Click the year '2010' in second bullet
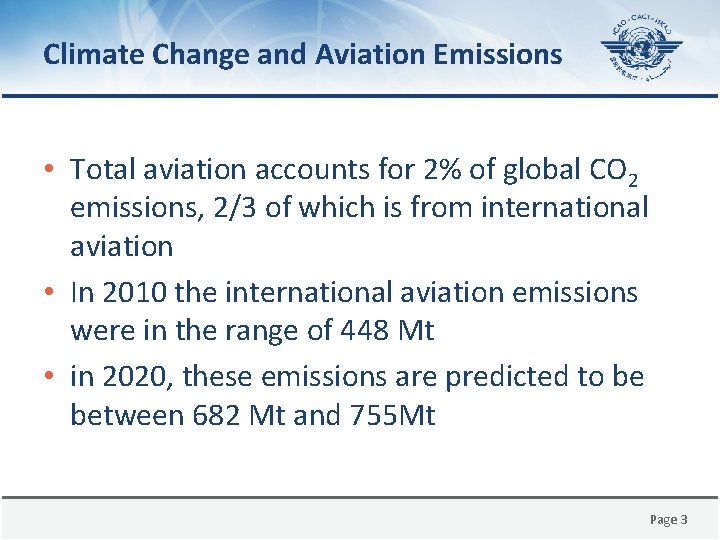The width and height of the screenshot is (720, 540). tap(132, 292)
